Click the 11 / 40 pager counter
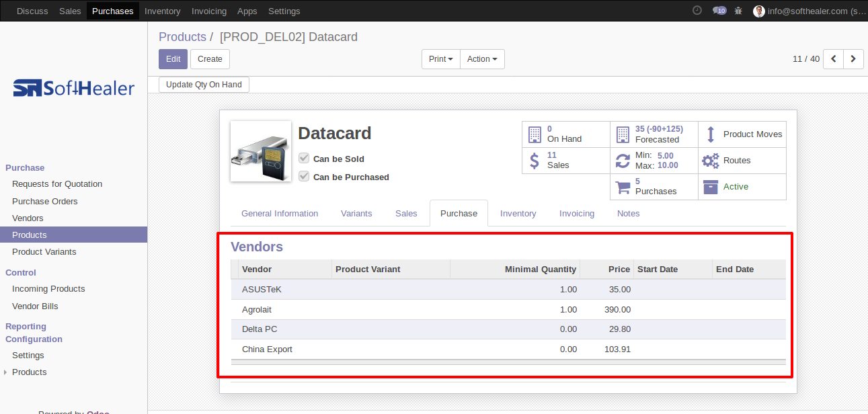 coord(806,59)
